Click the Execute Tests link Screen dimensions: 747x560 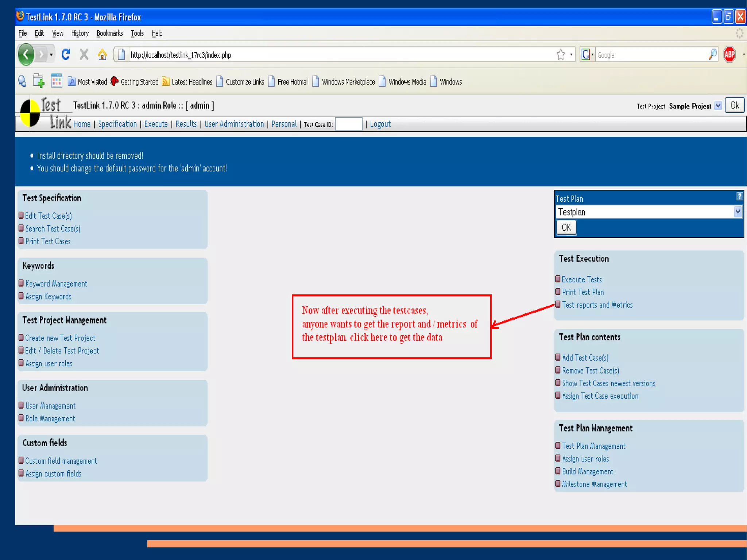[x=582, y=279]
